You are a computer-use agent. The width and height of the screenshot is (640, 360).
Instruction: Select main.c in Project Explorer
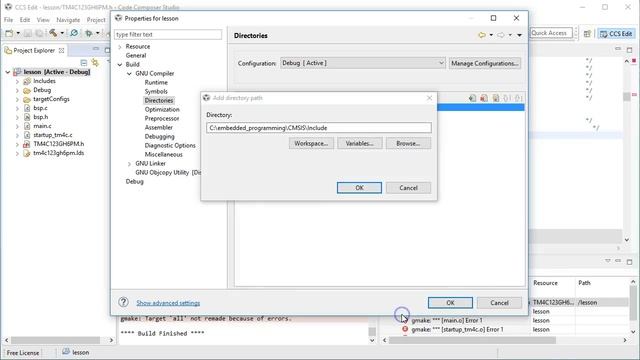[x=42, y=126]
